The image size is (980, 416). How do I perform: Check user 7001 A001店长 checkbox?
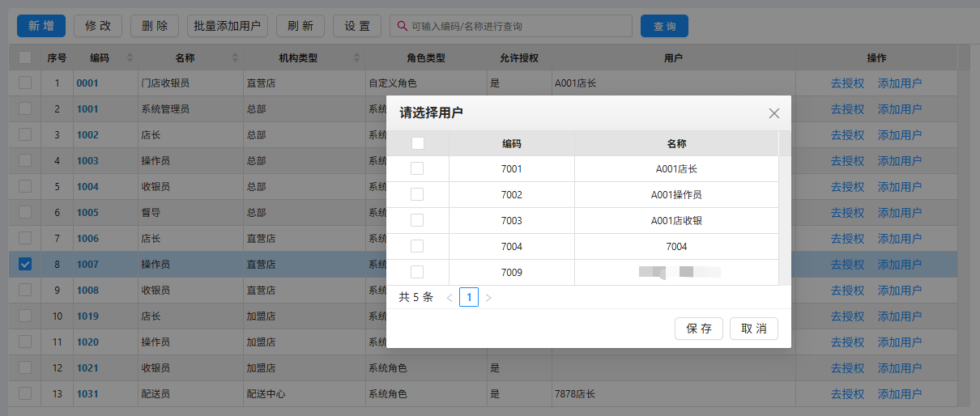(417, 169)
